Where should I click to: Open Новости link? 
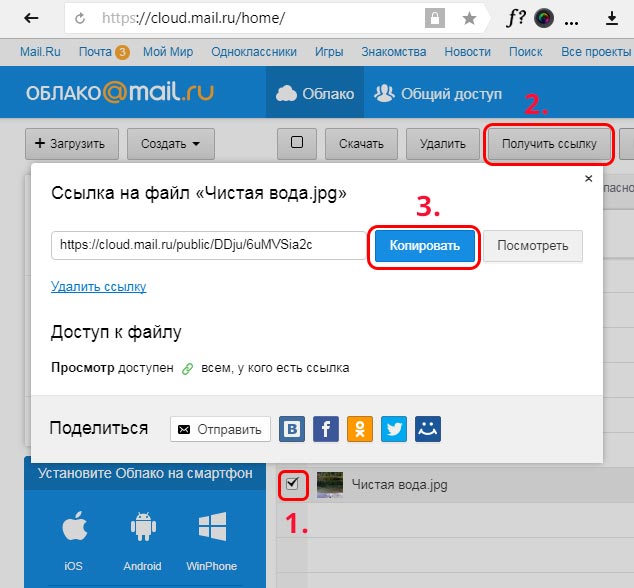[467, 52]
